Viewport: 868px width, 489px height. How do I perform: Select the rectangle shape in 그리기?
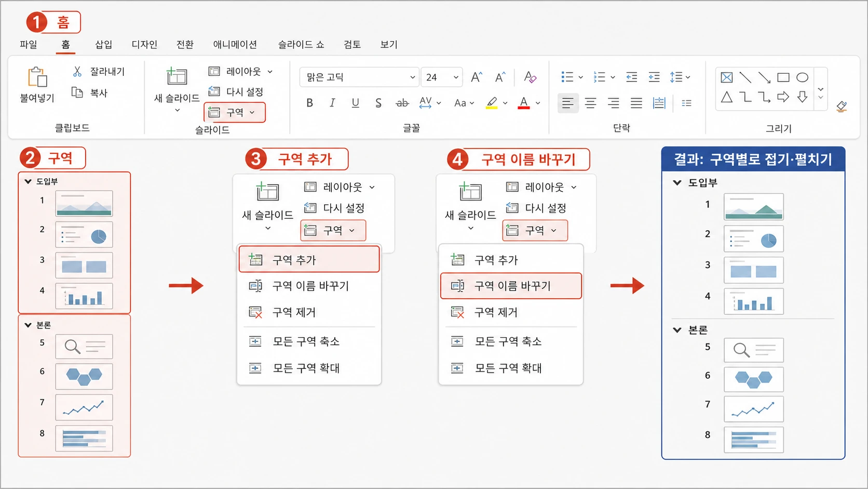(783, 77)
